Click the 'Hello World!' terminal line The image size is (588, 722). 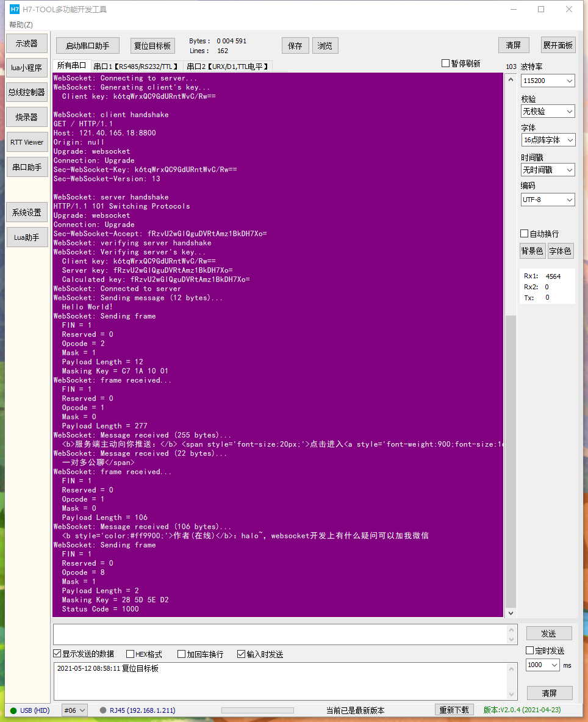[87, 306]
